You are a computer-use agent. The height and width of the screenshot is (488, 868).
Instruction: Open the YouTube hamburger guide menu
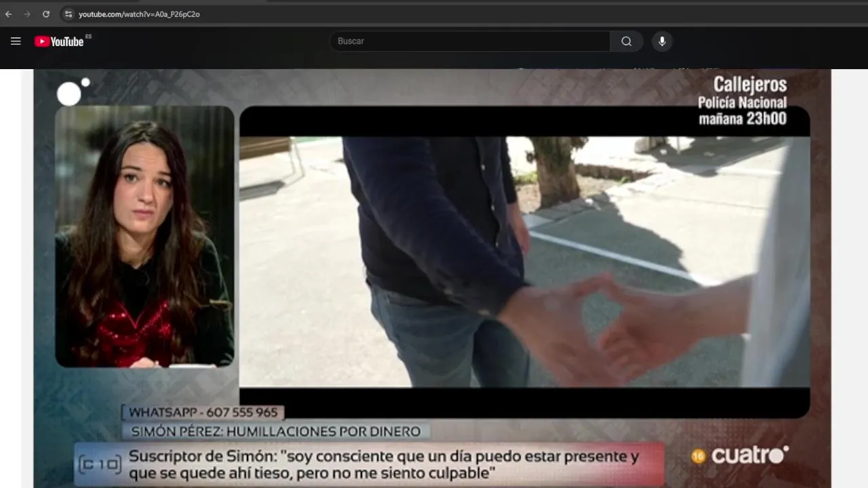click(16, 41)
